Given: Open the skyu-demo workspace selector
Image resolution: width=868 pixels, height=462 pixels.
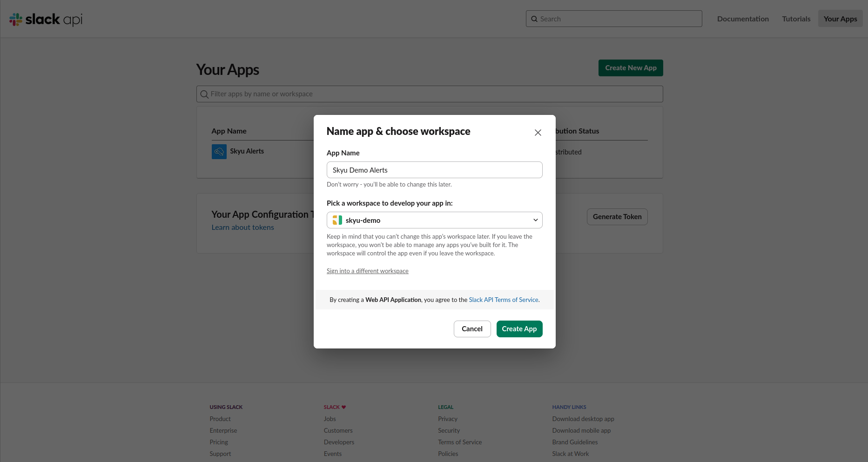Looking at the screenshot, I should (435, 220).
